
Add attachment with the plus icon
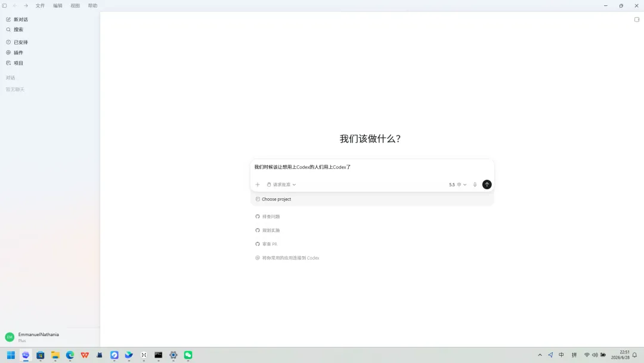(x=258, y=184)
